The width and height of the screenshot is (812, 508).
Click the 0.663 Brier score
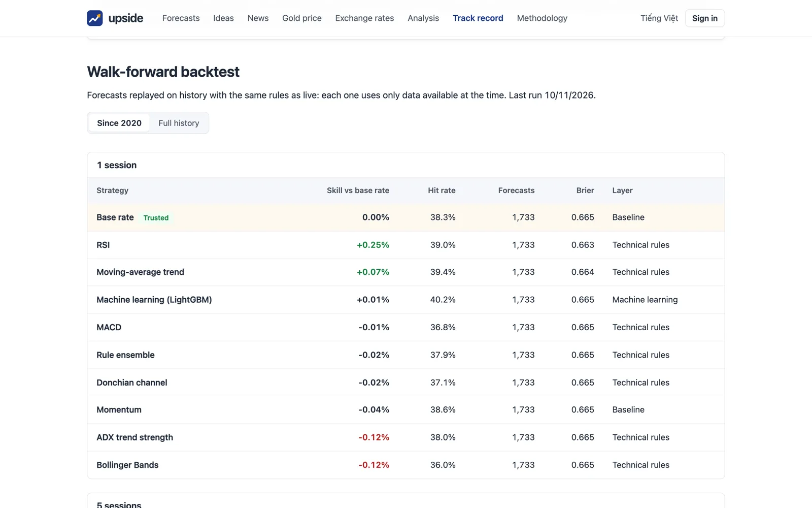tap(583, 245)
